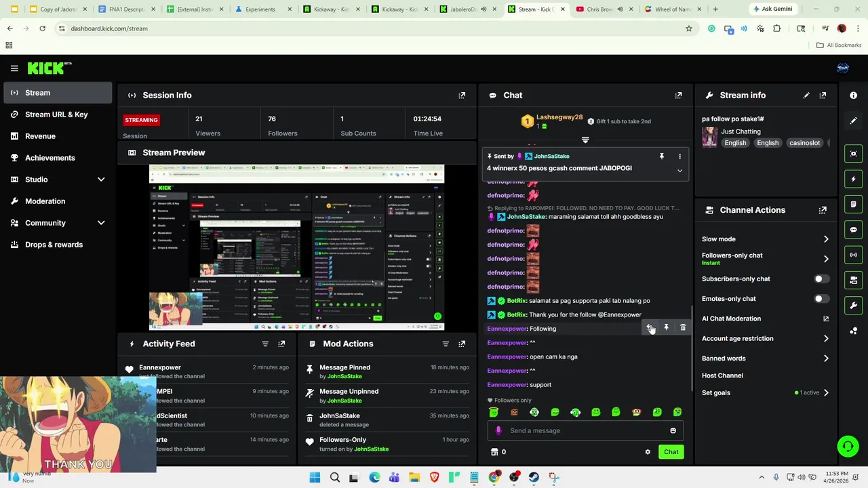This screenshot has width=868, height=488.
Task: Click the wrench icon in right rail
Action: [x=853, y=305]
